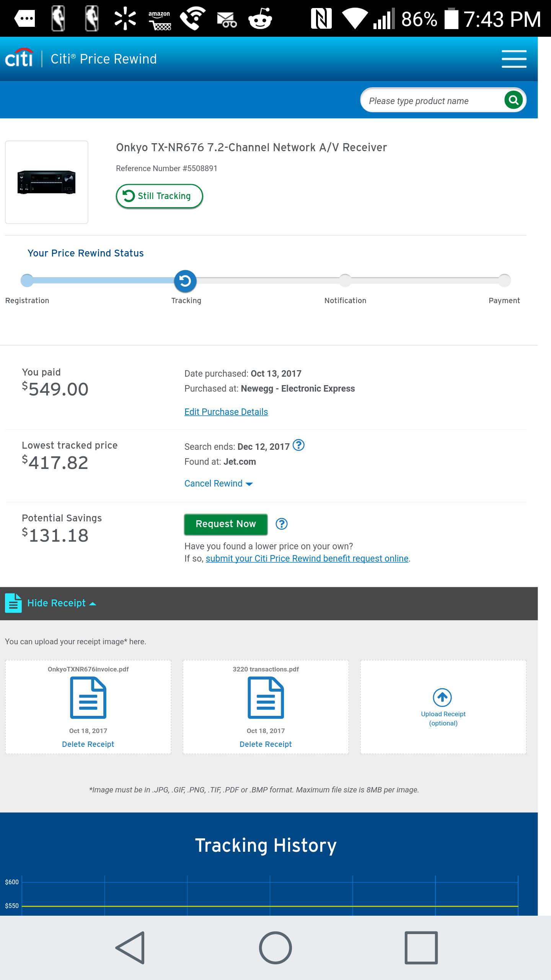Tap the messaging notification bubble icon
The height and width of the screenshot is (980, 551).
click(x=25, y=18)
